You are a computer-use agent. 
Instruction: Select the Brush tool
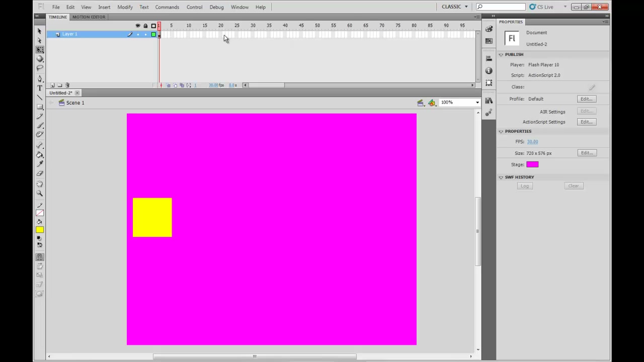click(x=40, y=125)
